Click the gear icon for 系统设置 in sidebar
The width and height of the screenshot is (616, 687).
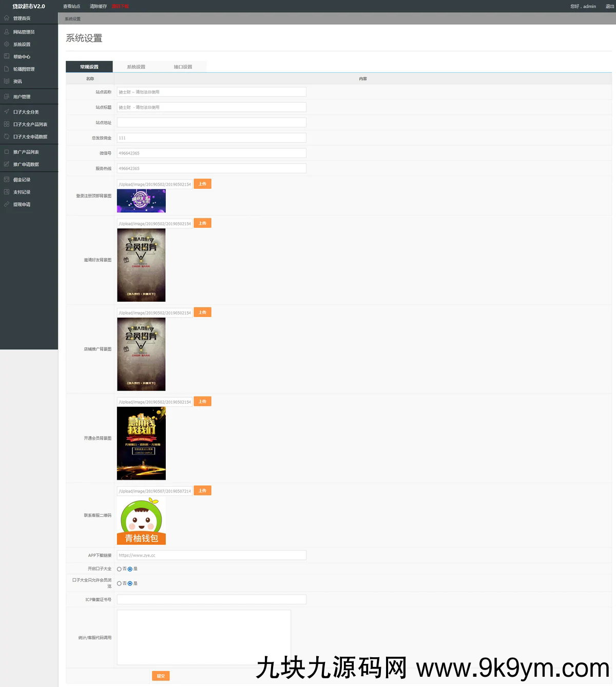pos(7,44)
